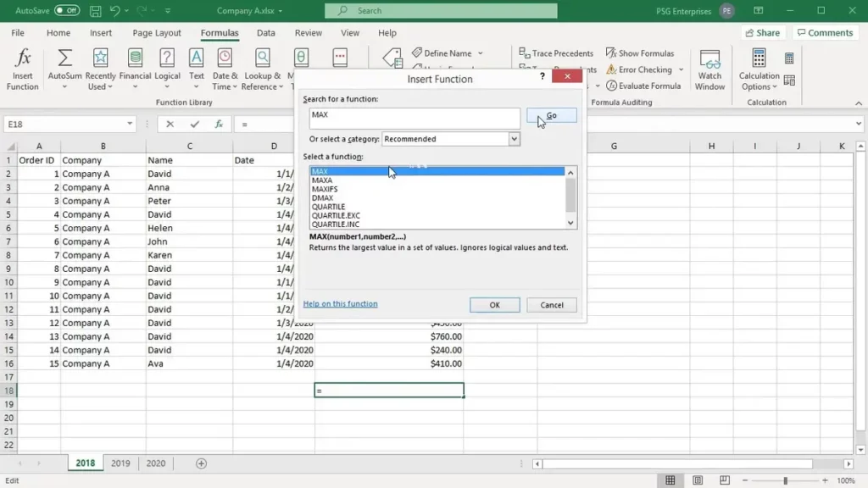Screen dimensions: 868x488
Task: Open the File tab
Action: [x=18, y=33]
